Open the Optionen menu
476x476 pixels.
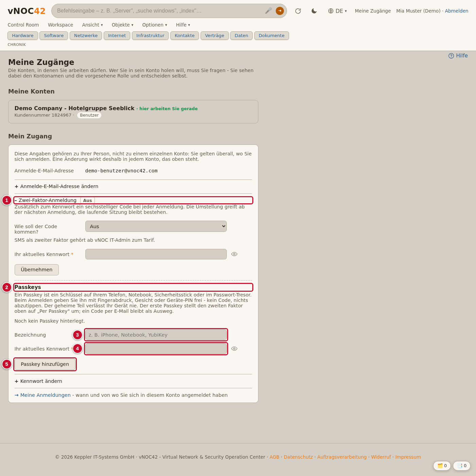pos(155,25)
